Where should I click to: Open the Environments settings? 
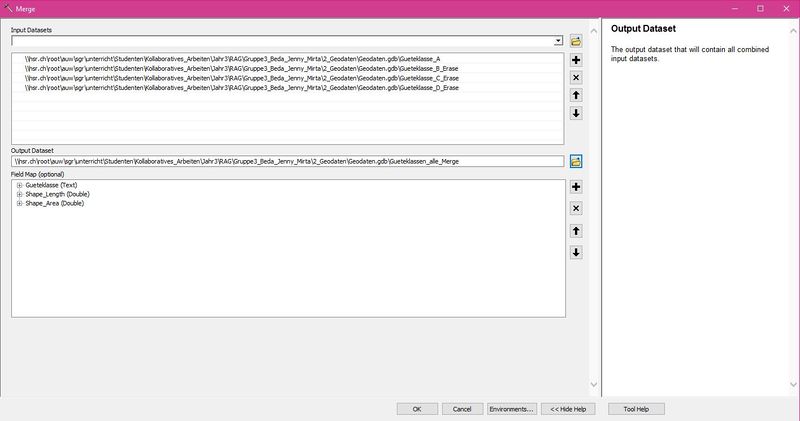[512, 409]
